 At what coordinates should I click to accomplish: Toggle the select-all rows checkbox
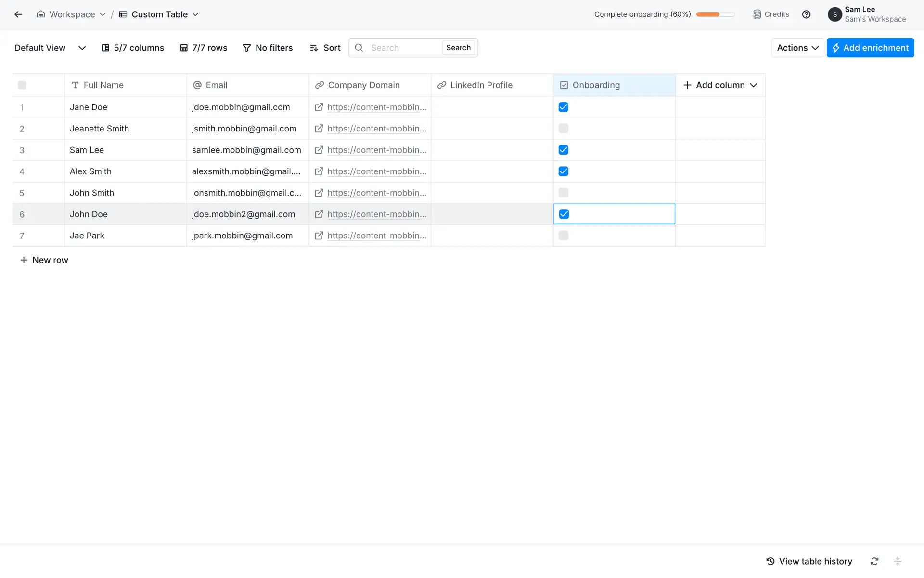(22, 85)
